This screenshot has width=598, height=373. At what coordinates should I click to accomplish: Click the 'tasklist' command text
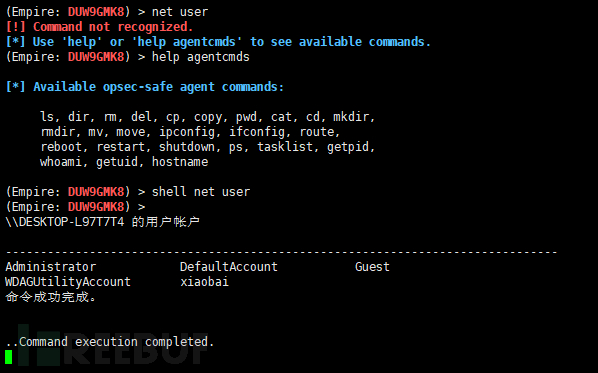tap(287, 147)
